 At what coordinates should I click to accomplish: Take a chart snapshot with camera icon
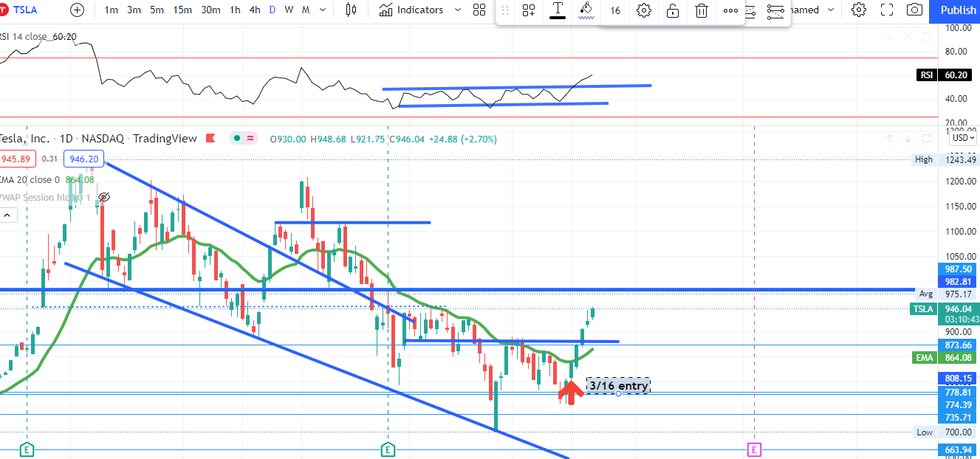point(914,10)
